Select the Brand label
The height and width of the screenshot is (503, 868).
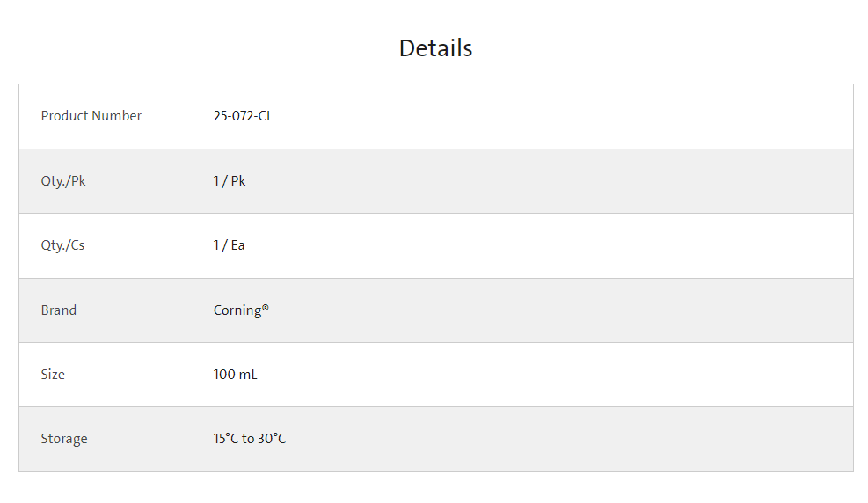59,310
